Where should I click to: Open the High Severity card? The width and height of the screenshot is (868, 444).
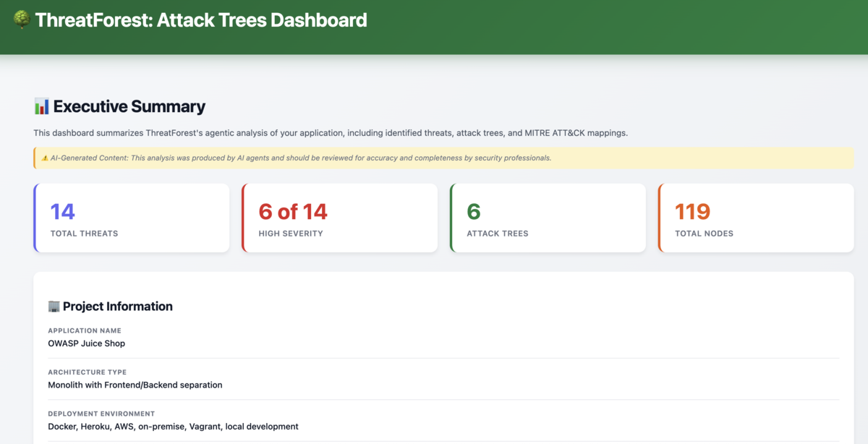coord(340,218)
